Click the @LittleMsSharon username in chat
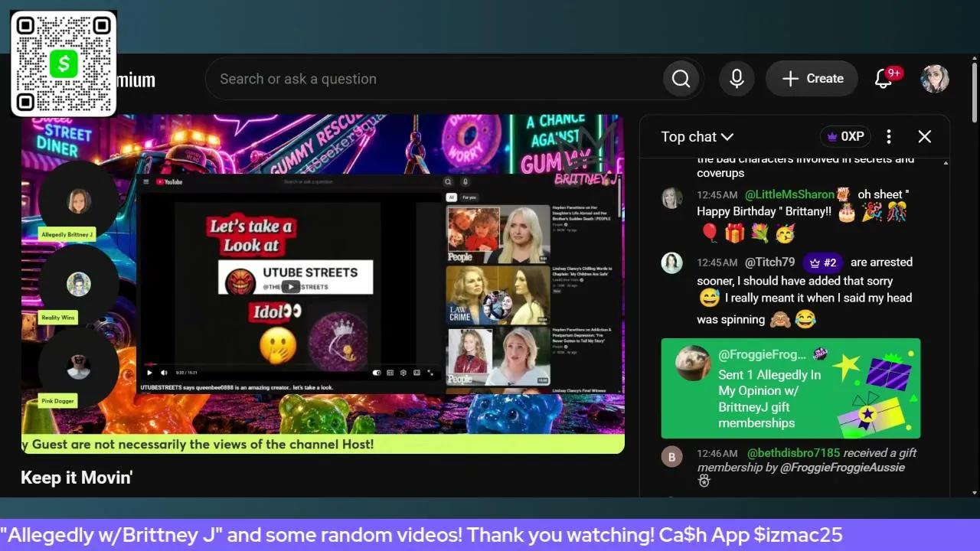 coord(790,195)
